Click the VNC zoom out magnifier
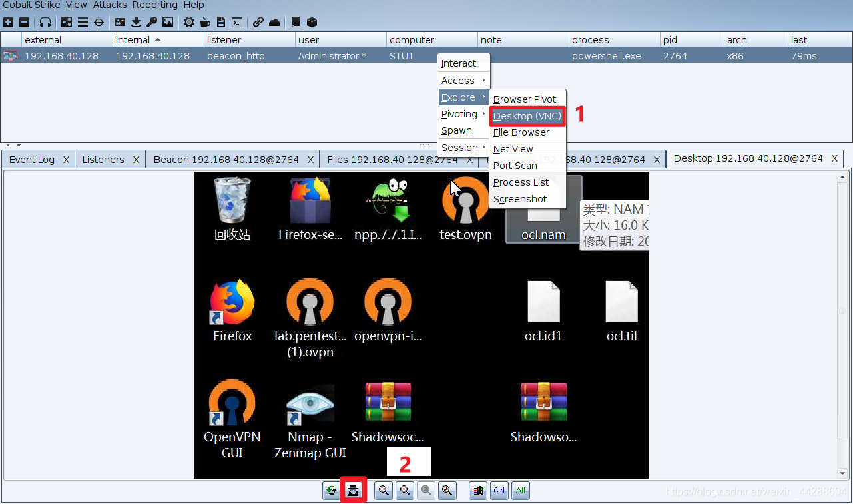853x504 pixels. point(383,491)
